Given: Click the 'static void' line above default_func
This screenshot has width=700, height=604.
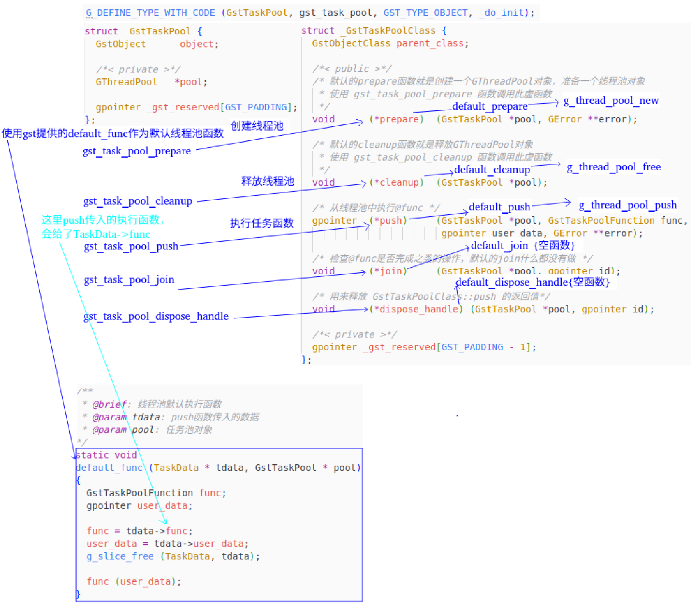Looking at the screenshot, I should click(x=107, y=455).
